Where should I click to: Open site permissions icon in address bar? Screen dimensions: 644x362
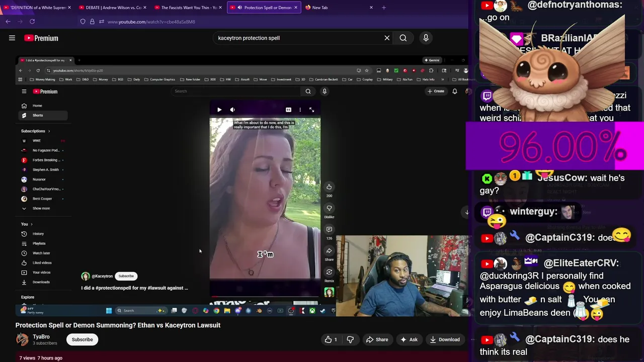coord(101,22)
